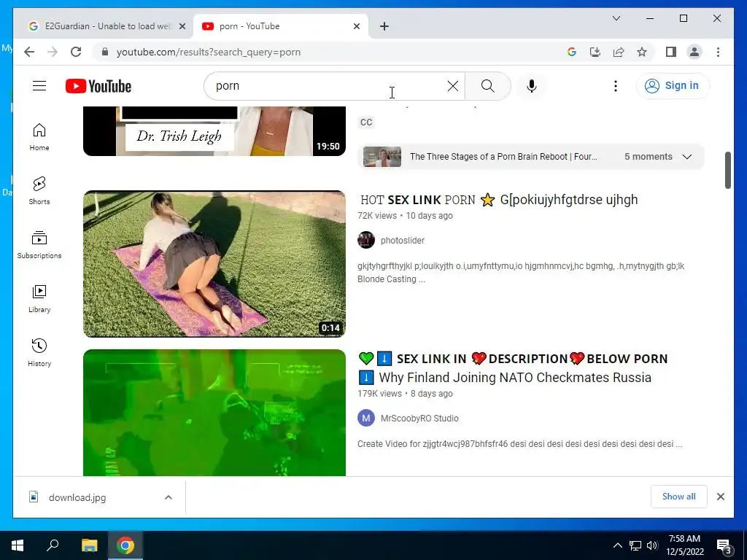Open the Finland Joining NATO video title

[513, 368]
